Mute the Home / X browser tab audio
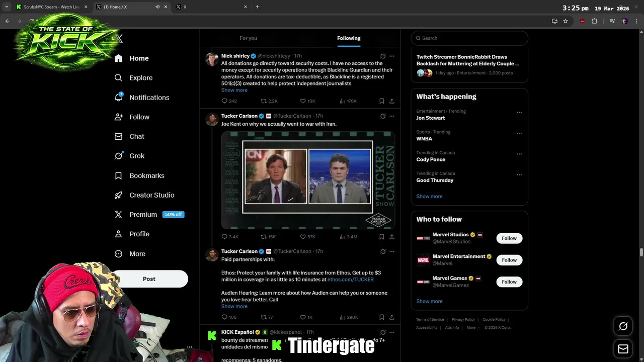This screenshot has width=644, height=362. (157, 7)
